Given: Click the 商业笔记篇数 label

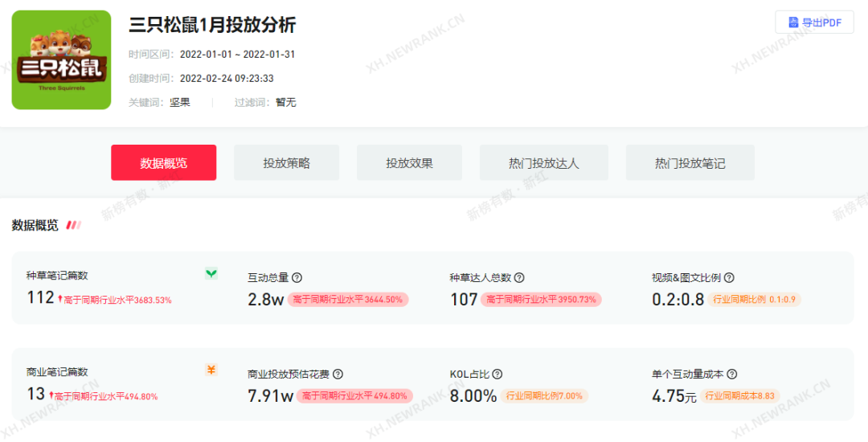Looking at the screenshot, I should [x=57, y=372].
